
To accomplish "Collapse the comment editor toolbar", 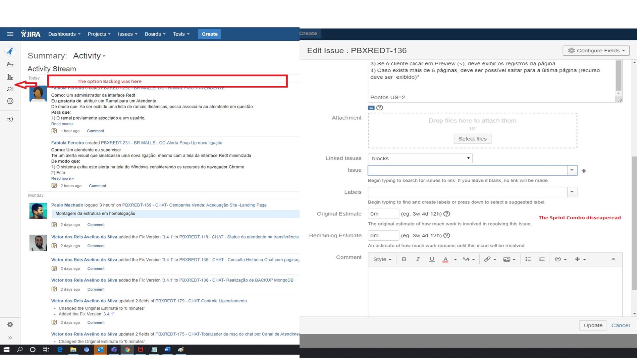I will click(613, 259).
